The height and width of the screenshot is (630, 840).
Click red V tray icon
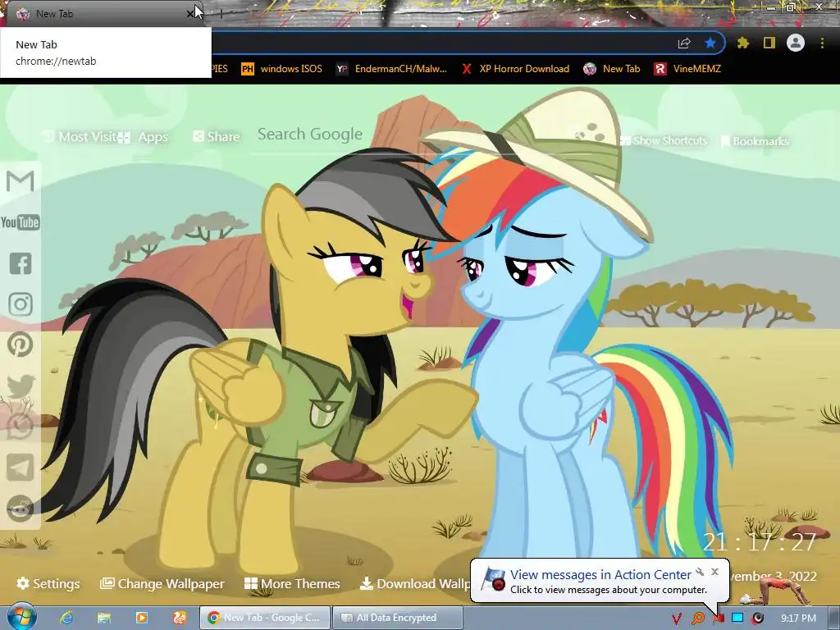677,619
